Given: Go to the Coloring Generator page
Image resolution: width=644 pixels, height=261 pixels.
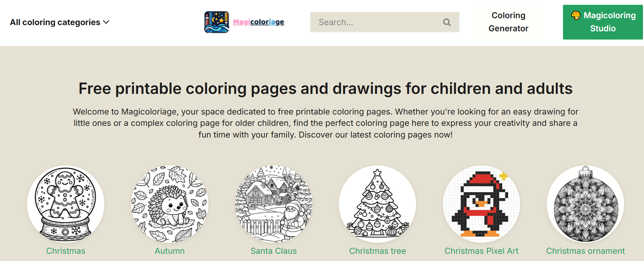Looking at the screenshot, I should pyautogui.click(x=508, y=22).
